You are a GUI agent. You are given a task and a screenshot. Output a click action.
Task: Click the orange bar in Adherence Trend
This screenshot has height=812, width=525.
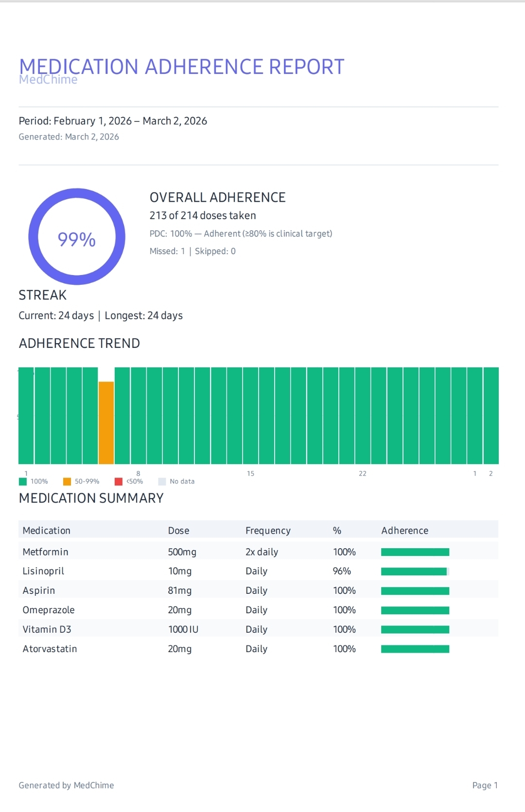106,422
